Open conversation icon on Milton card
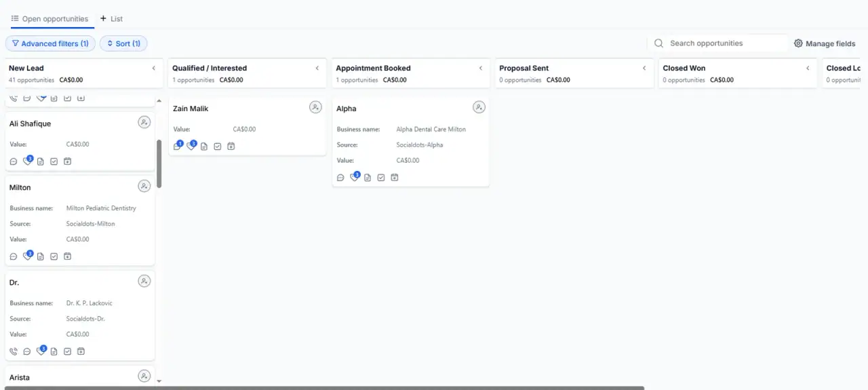Viewport: 868px width, 390px height. (14, 256)
